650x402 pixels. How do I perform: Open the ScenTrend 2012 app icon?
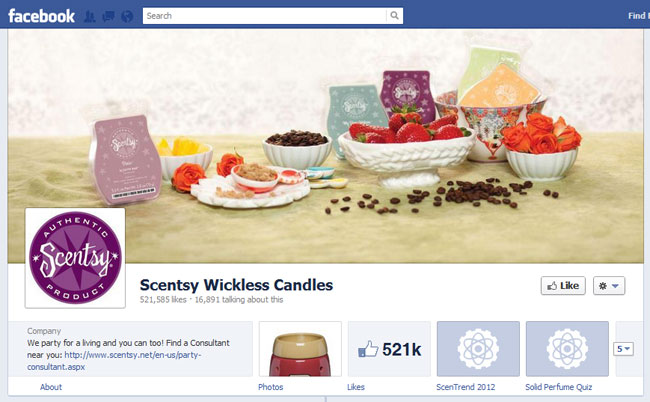[x=478, y=349]
